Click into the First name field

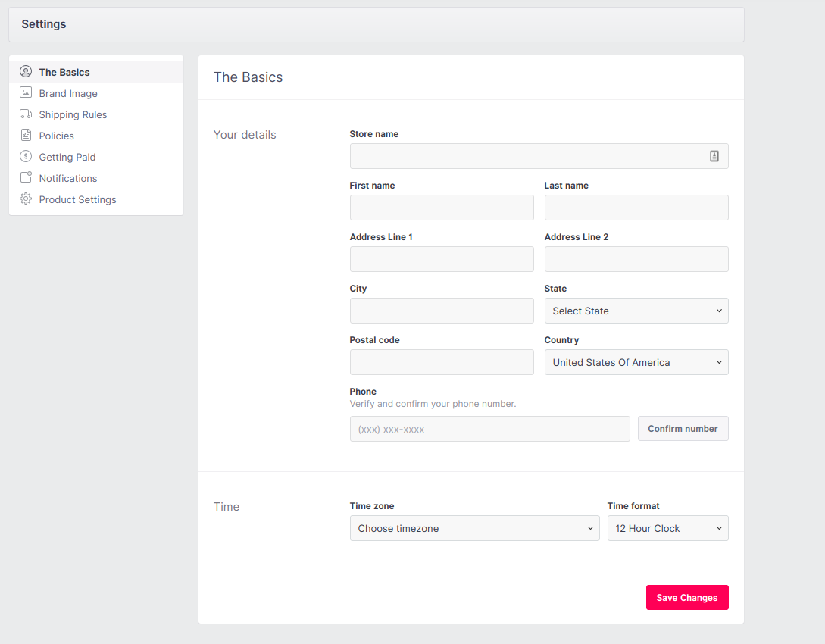coord(442,208)
